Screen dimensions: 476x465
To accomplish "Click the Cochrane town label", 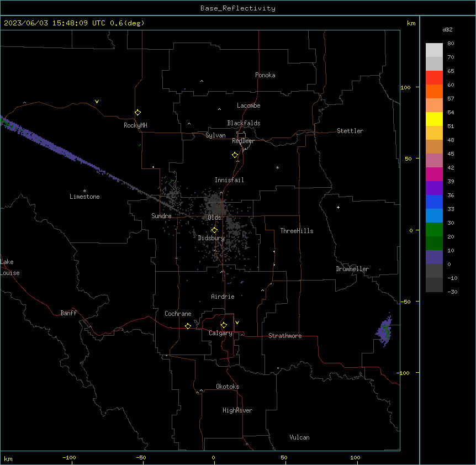I will [178, 314].
